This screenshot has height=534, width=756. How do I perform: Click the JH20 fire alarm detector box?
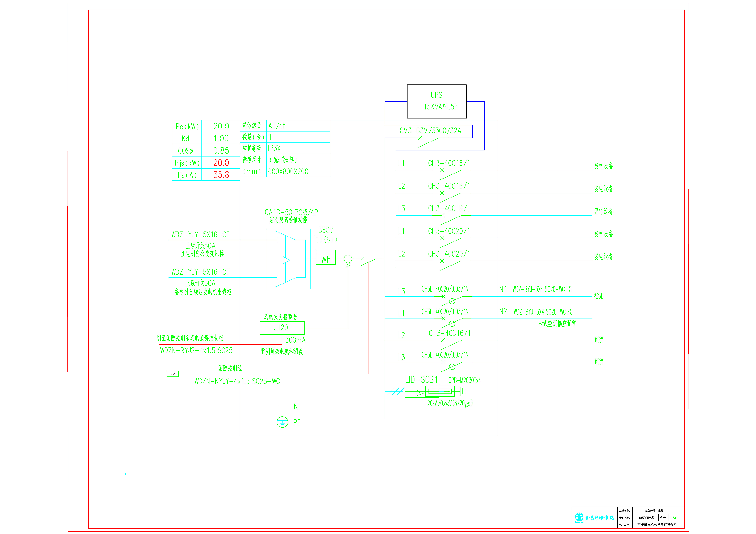pos(282,328)
